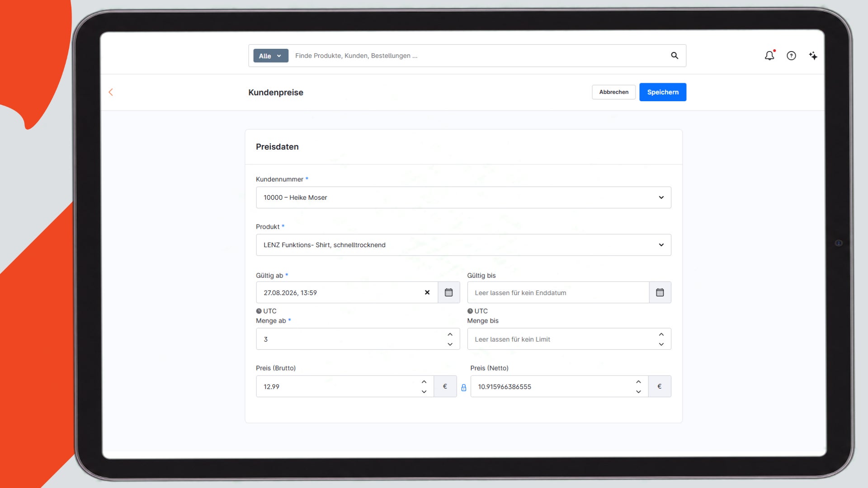Decrease the Preis (Brutto) value

[424, 392]
